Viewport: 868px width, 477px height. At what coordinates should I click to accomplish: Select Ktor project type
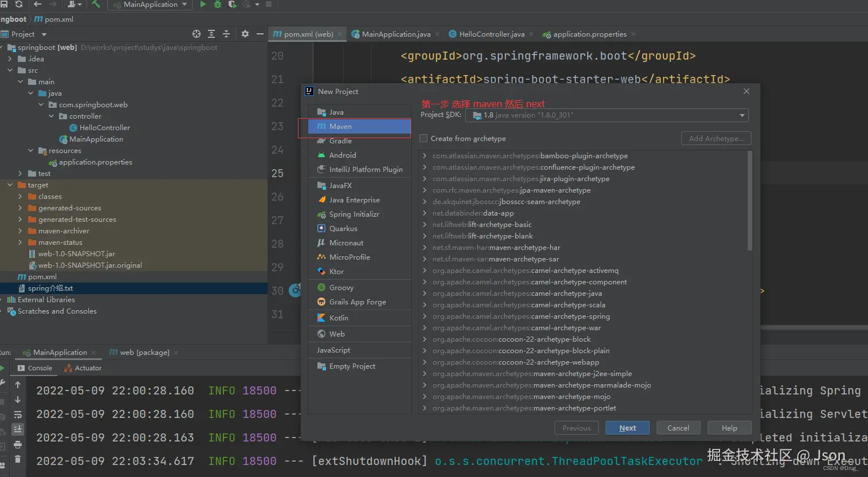[x=360, y=271]
